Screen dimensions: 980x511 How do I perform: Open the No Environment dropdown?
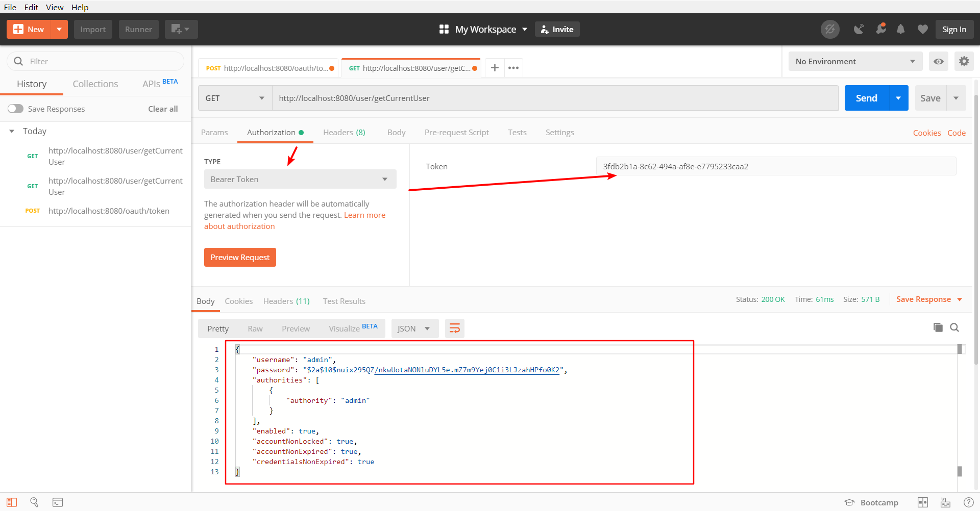pyautogui.click(x=855, y=62)
